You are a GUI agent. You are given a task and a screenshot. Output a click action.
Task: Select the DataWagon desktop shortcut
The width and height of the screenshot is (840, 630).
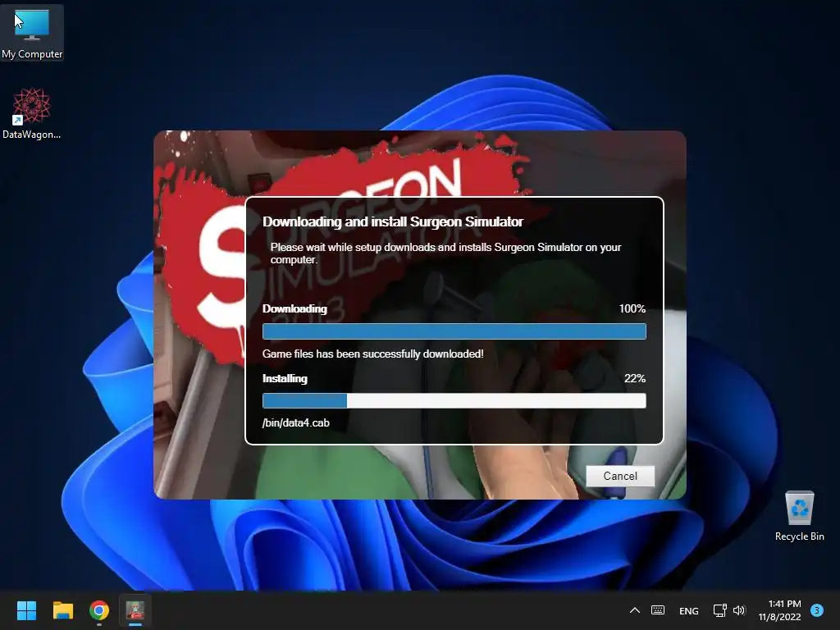click(32, 113)
